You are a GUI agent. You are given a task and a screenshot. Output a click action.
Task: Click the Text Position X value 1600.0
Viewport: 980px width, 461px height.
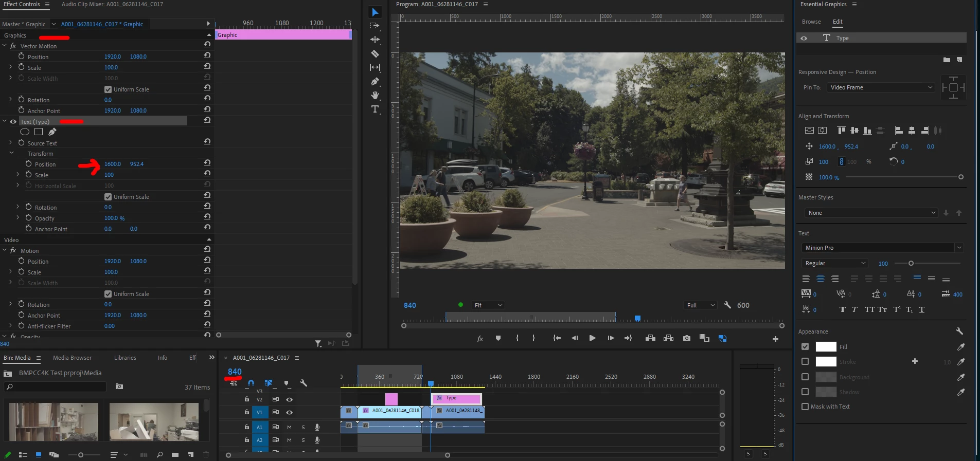coord(112,164)
